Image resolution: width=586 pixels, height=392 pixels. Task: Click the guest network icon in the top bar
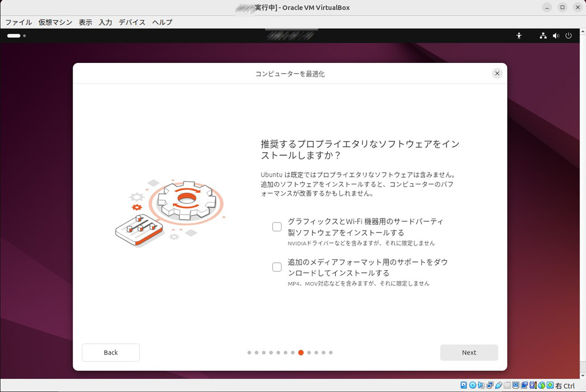(543, 36)
